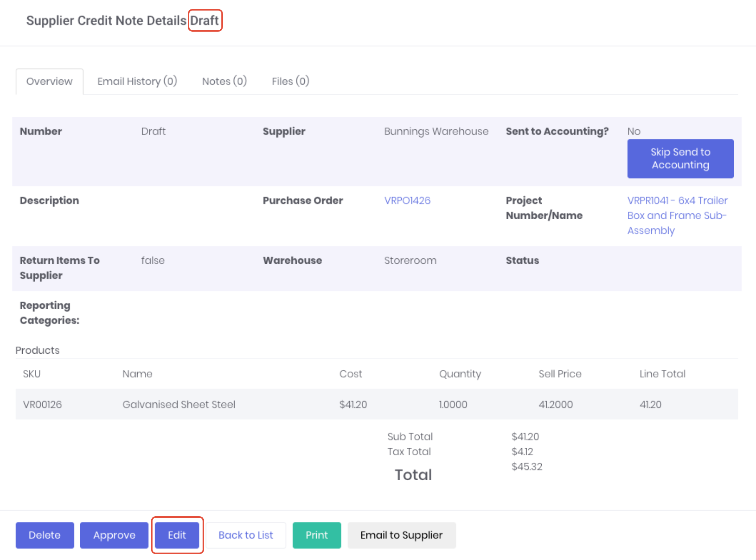
Task: Switch to the Files (0) tab
Action: (290, 81)
